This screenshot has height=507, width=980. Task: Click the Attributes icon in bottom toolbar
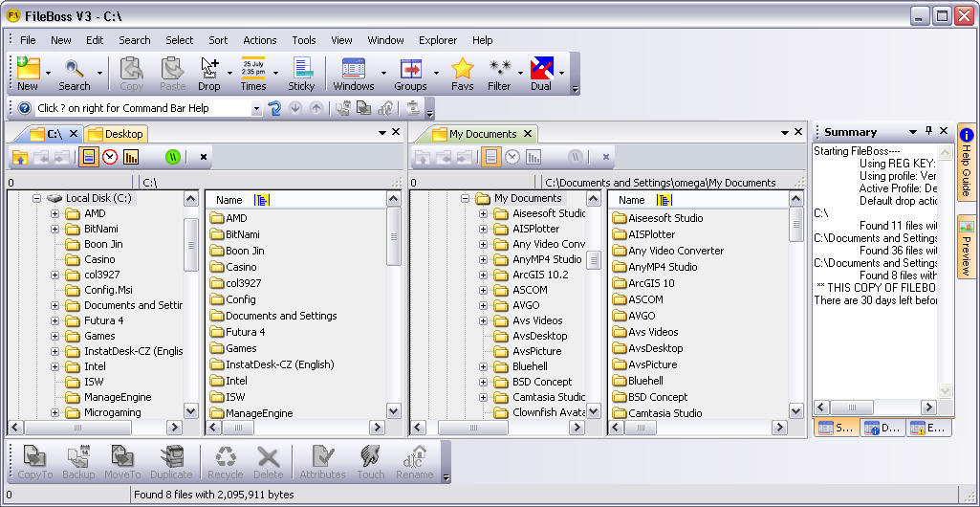click(x=323, y=456)
